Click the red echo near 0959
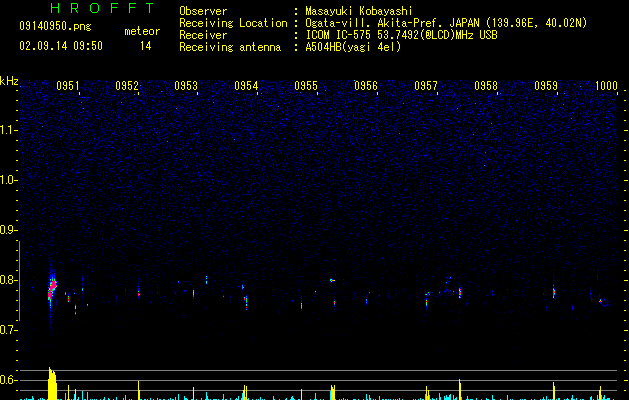This screenshot has height=400, width=629. [554, 293]
